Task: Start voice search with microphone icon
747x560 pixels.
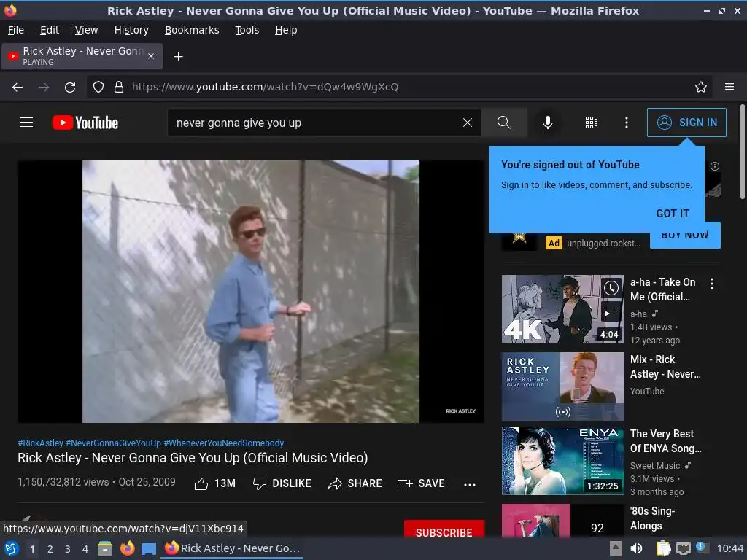Action: [548, 122]
